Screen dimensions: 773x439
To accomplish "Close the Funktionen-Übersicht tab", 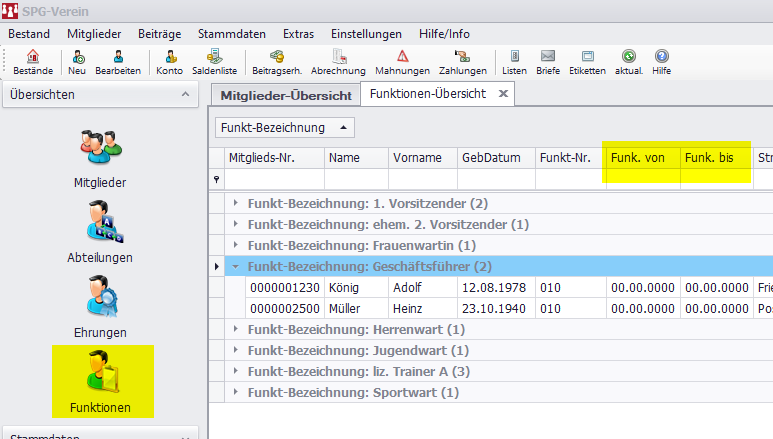I will pos(503,94).
